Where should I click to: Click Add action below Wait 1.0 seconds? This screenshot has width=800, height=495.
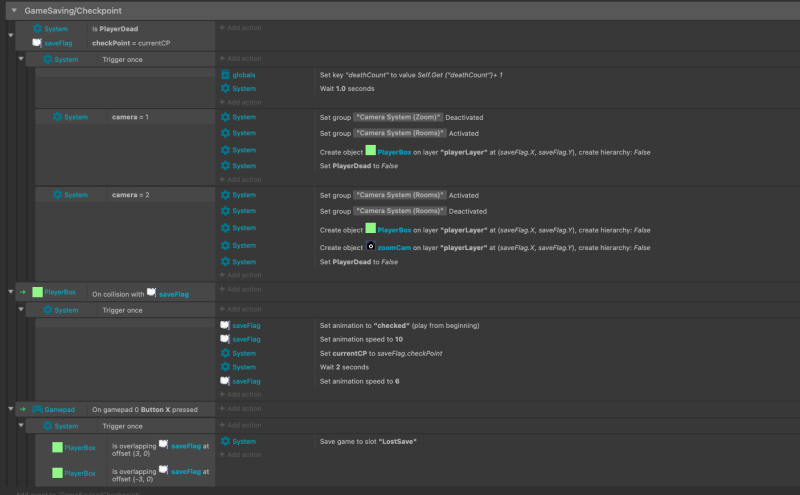[x=240, y=102]
